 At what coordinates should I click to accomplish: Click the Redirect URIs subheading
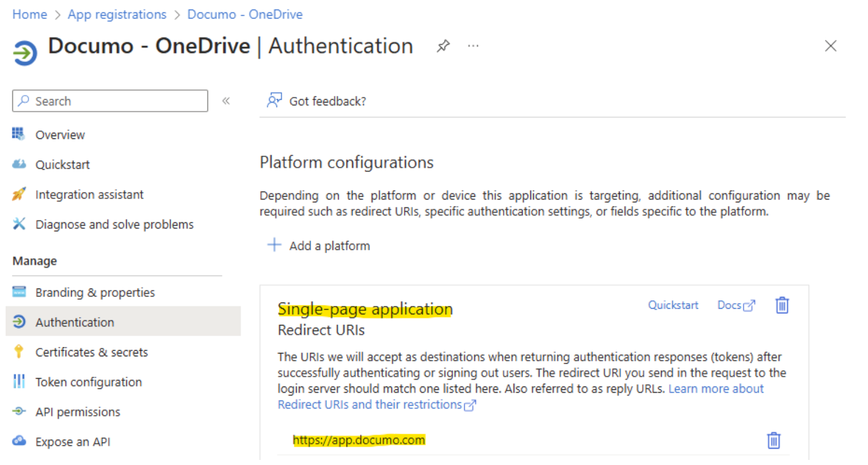click(321, 330)
